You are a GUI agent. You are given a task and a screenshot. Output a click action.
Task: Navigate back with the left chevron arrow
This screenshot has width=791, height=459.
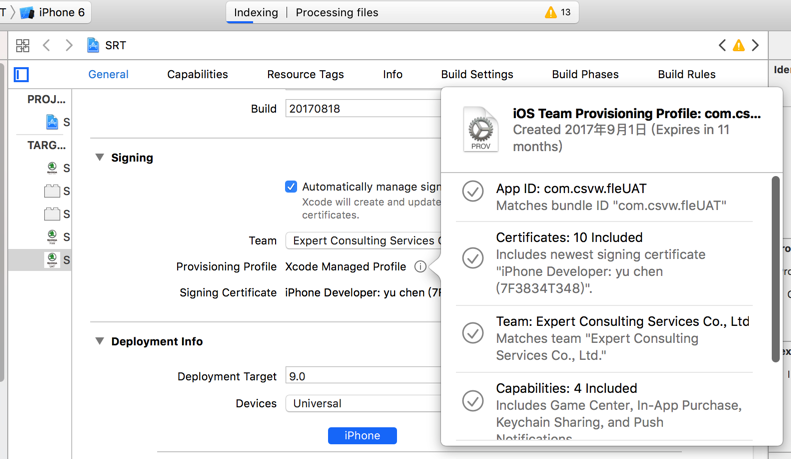46,45
